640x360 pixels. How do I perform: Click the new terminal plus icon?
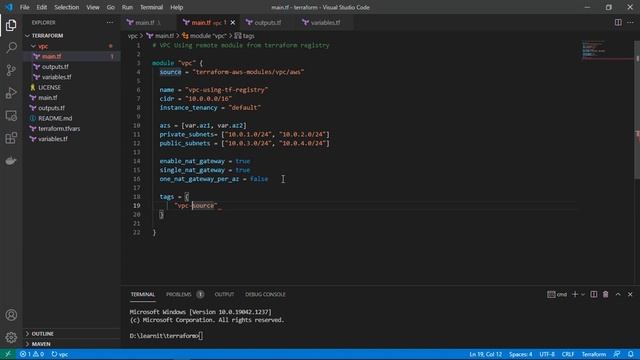pyautogui.click(x=575, y=294)
